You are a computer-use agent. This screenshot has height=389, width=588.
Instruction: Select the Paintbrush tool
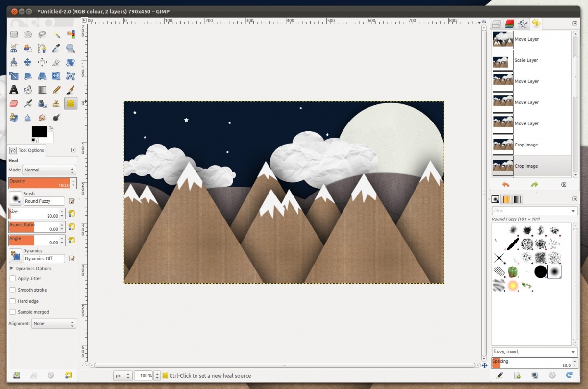[x=71, y=90]
